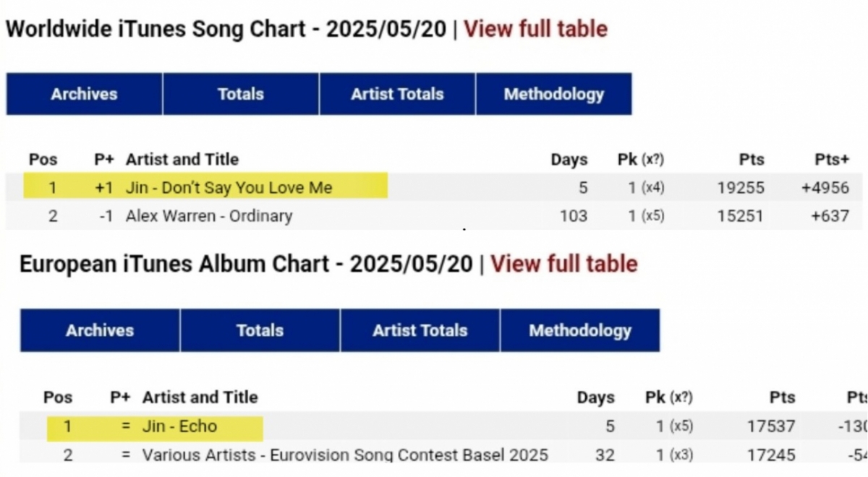Select Eurovision Song Contest Basel 2025 row
Image resolution: width=868 pixels, height=477 pixels.
click(x=345, y=455)
